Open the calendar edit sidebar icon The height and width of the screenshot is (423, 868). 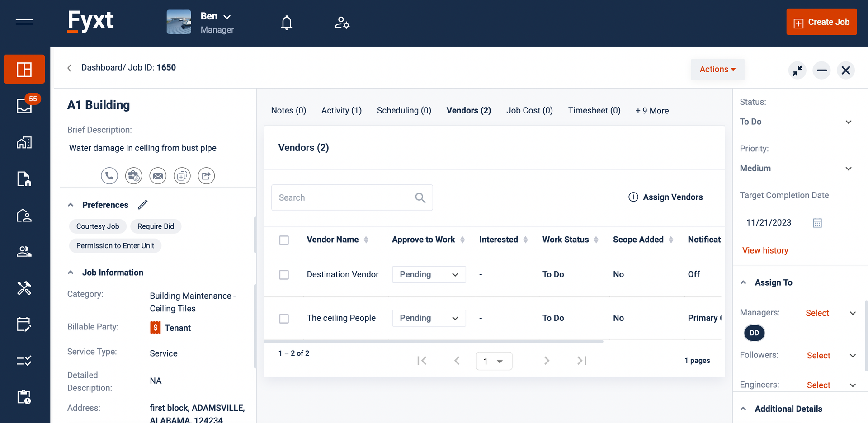[24, 324]
